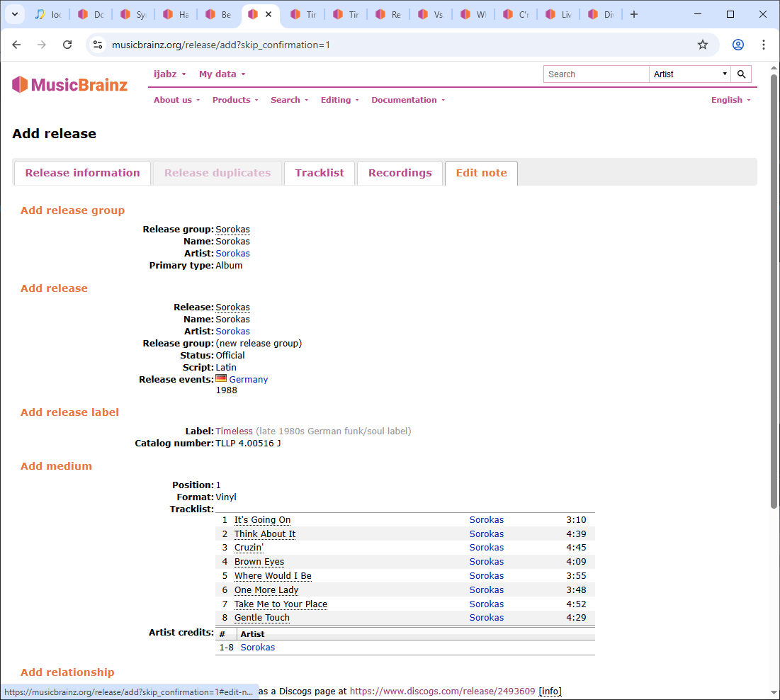
Task: Click the [info] link
Action: click(x=550, y=691)
